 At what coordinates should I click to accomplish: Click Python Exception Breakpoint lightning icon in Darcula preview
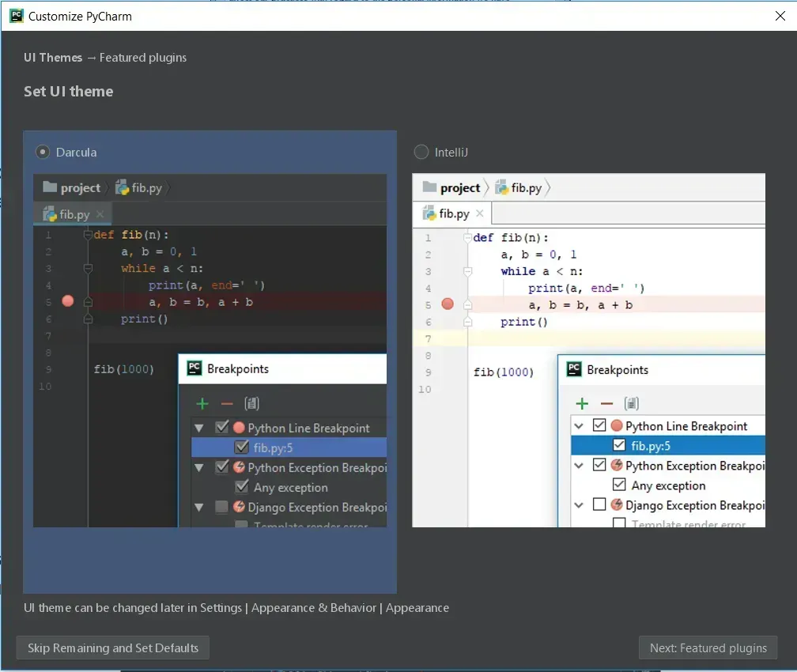click(239, 466)
